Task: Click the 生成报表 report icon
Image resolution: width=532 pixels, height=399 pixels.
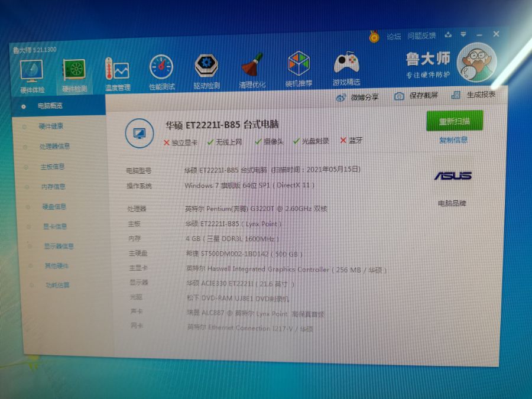Action: [456, 95]
